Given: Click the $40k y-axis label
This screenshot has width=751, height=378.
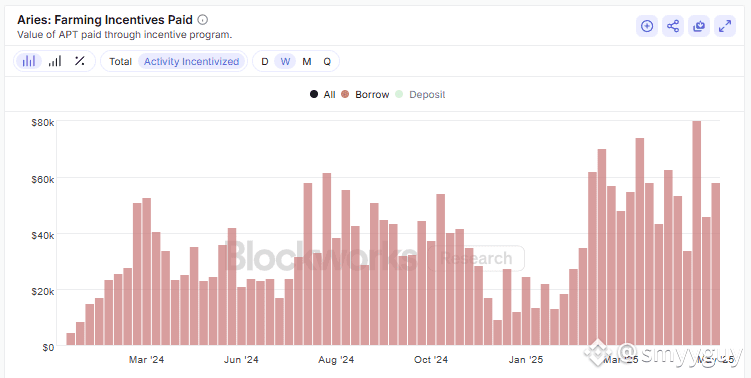Looking at the screenshot, I should 43,235.
